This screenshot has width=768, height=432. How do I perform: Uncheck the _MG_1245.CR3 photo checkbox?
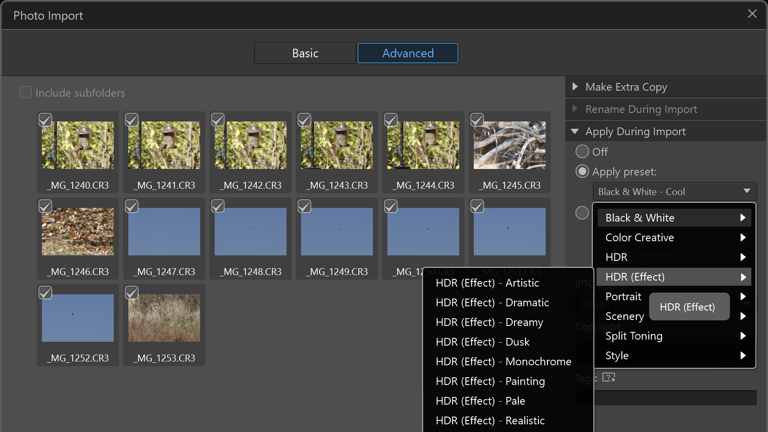click(477, 120)
